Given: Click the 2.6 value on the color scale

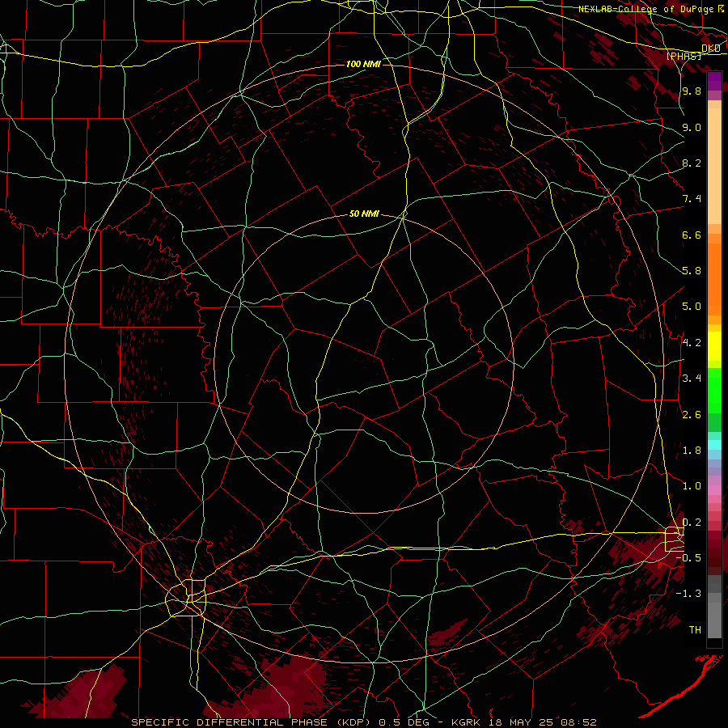Looking at the screenshot, I should click(692, 415).
